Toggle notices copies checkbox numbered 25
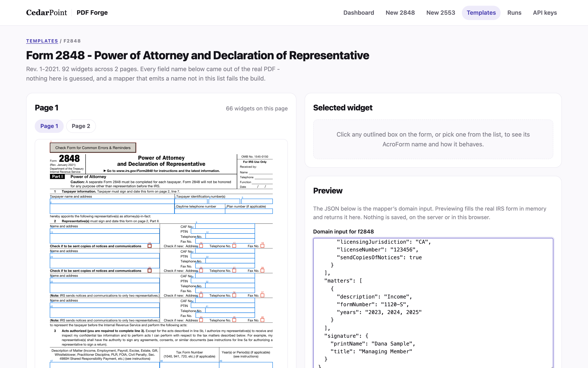The image size is (588, 368). 150,271
